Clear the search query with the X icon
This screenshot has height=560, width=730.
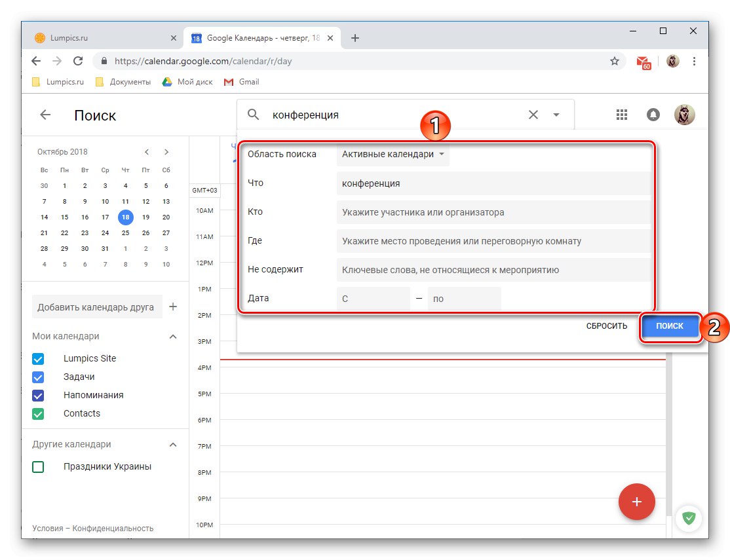(x=533, y=114)
